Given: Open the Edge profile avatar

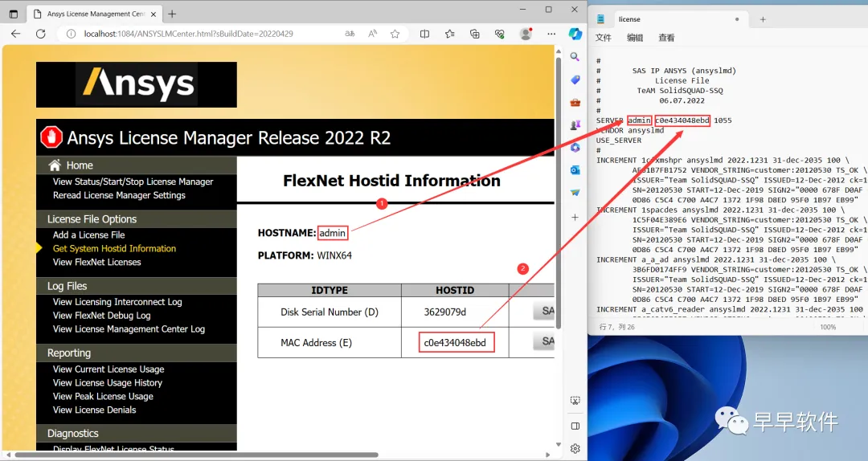Looking at the screenshot, I should point(526,34).
